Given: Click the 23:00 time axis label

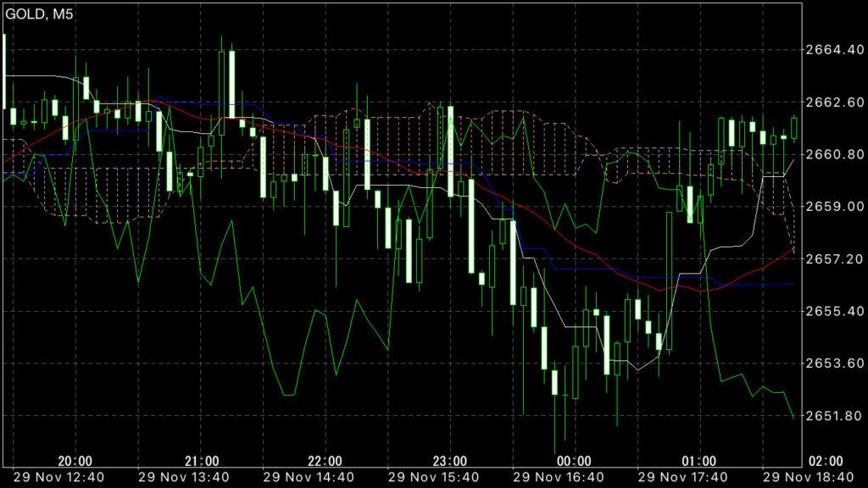Looking at the screenshot, I should coord(449,461).
